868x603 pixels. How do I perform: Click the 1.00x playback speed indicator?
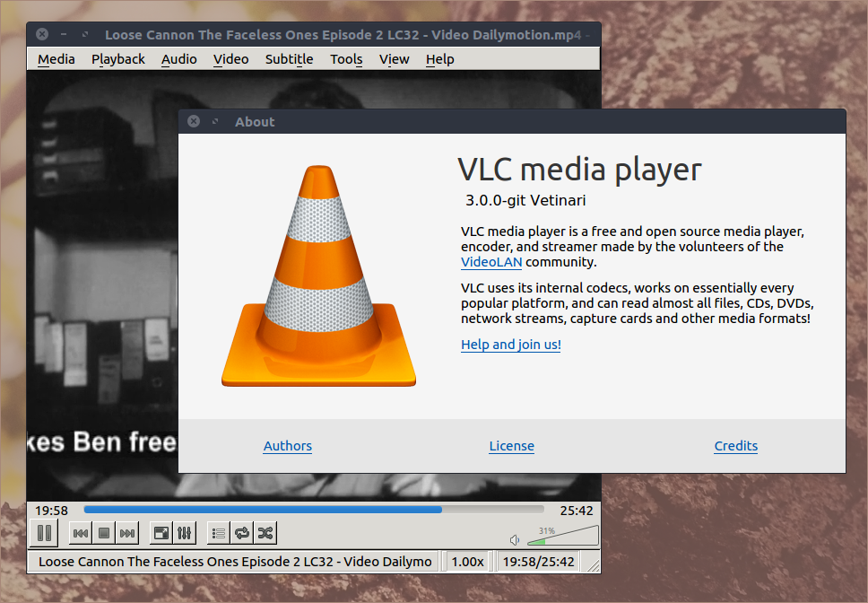pos(466,562)
